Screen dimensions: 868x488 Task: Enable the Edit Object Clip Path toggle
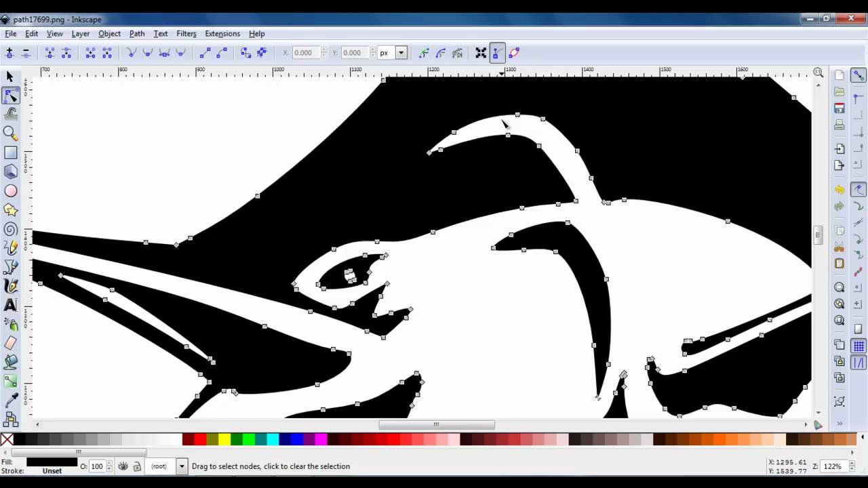tap(424, 52)
